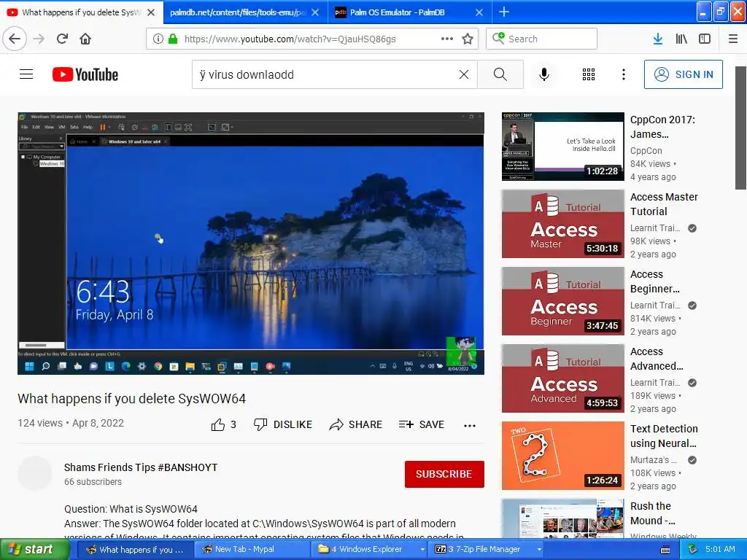Switch to the palmdb.net tools-emu tab
Screen dimensions: 747x560
click(237, 12)
